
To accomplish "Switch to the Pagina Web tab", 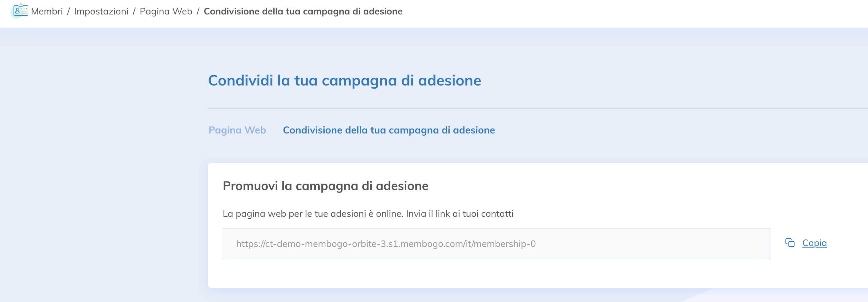I will [x=237, y=130].
